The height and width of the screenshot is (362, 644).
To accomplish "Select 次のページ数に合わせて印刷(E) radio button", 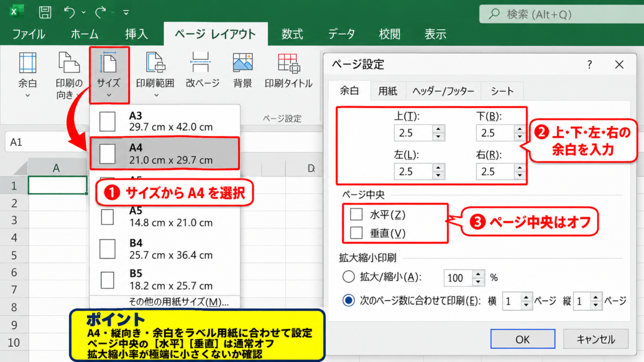I will pyautogui.click(x=349, y=301).
